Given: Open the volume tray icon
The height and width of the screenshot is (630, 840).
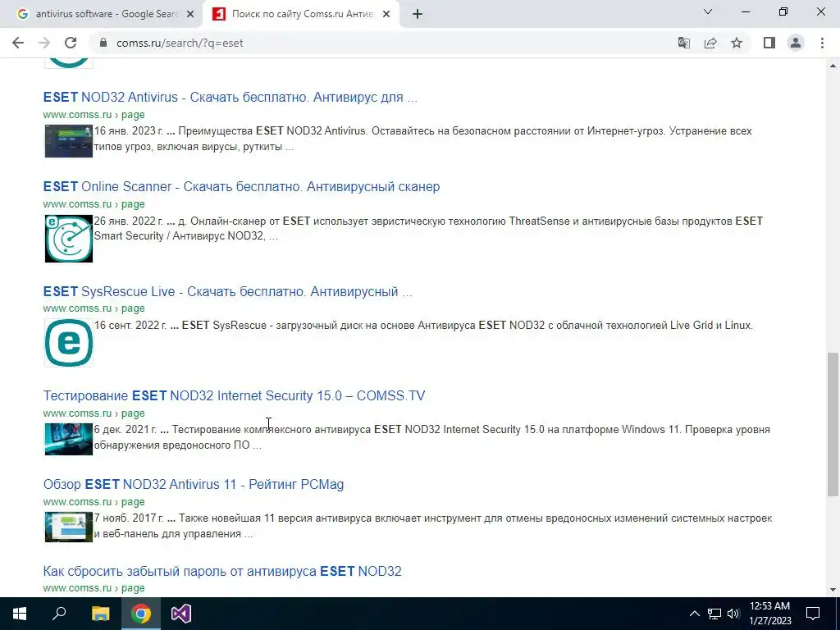Looking at the screenshot, I should click(x=733, y=614).
